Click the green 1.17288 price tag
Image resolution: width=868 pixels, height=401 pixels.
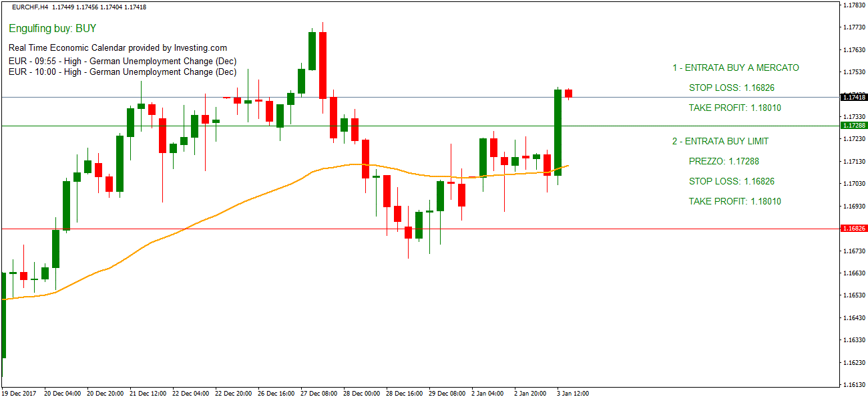[853, 126]
